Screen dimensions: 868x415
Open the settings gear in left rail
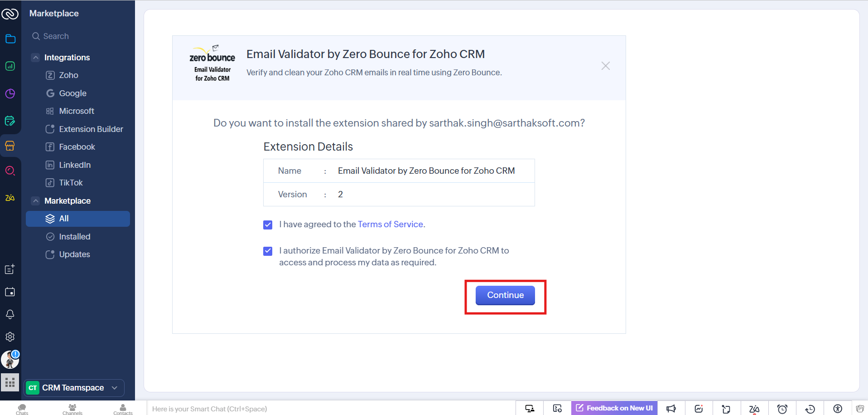click(10, 337)
